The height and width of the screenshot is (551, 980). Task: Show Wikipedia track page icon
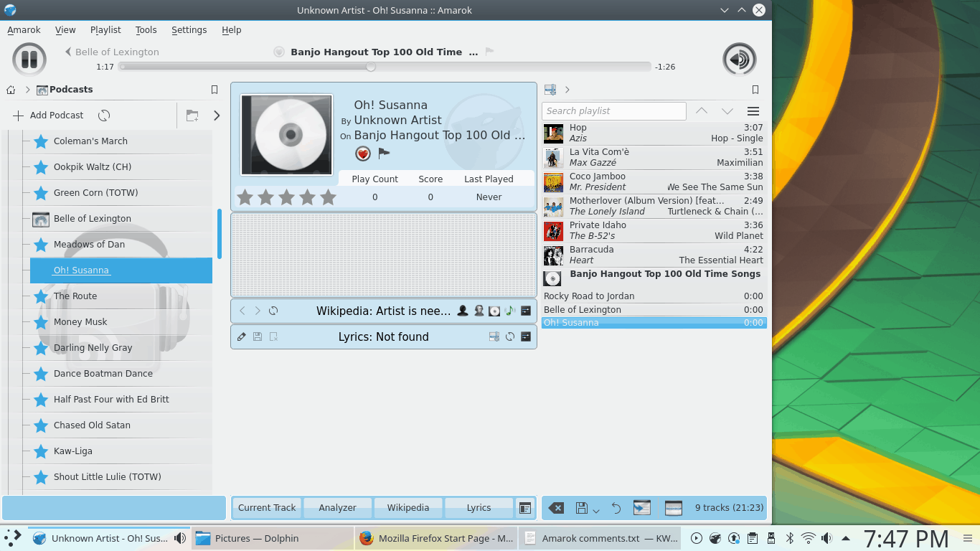point(510,311)
